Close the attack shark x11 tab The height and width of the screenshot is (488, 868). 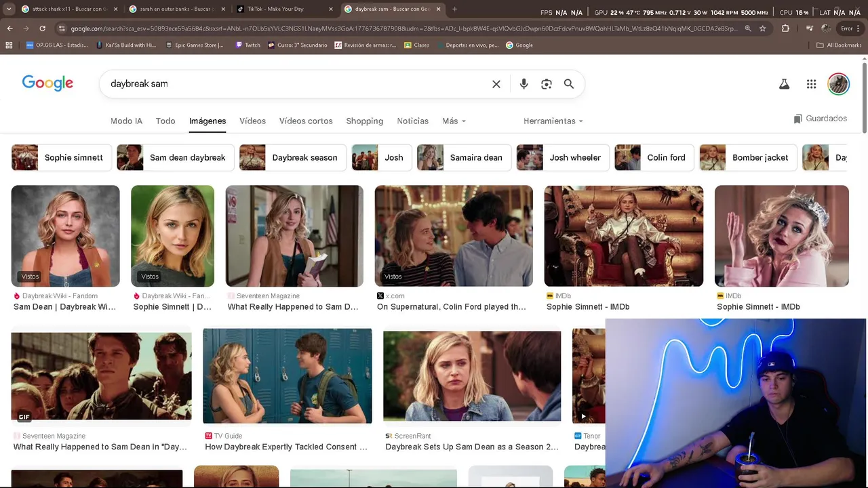pos(115,9)
